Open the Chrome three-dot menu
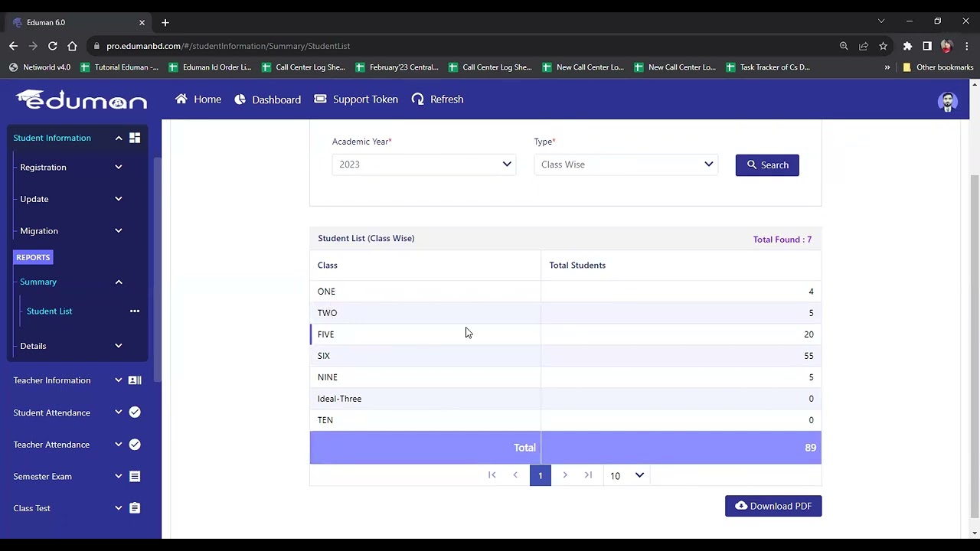 tap(967, 46)
